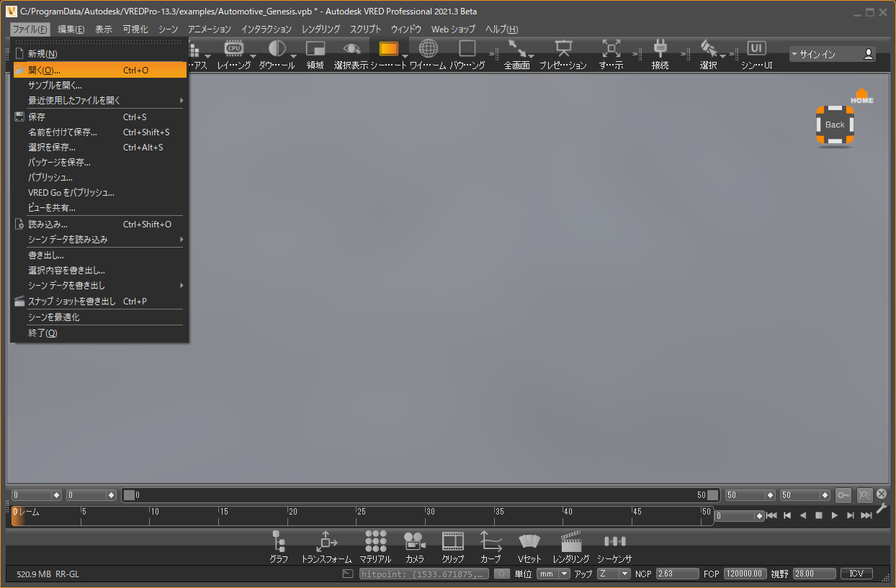The image size is (896, 588).
Task: Open the トランスフォーム transform module icon
Action: pyautogui.click(x=326, y=541)
